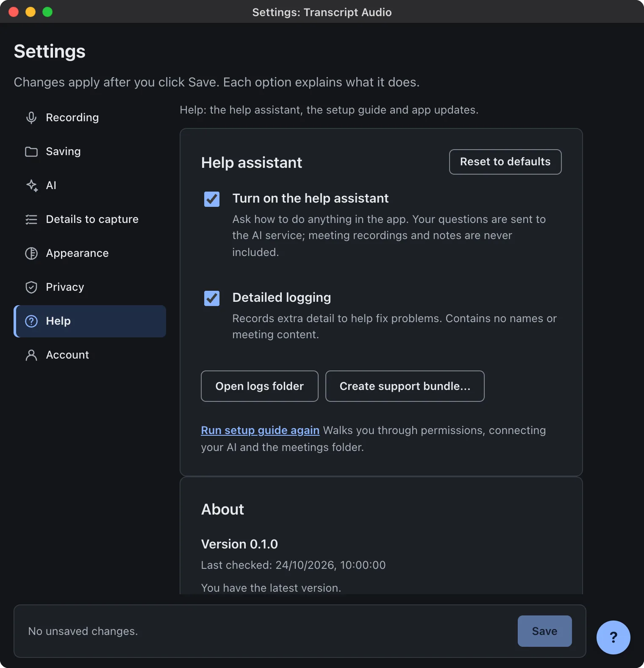Follow the Run setup guide again link
The width and height of the screenshot is (644, 668).
(260, 430)
